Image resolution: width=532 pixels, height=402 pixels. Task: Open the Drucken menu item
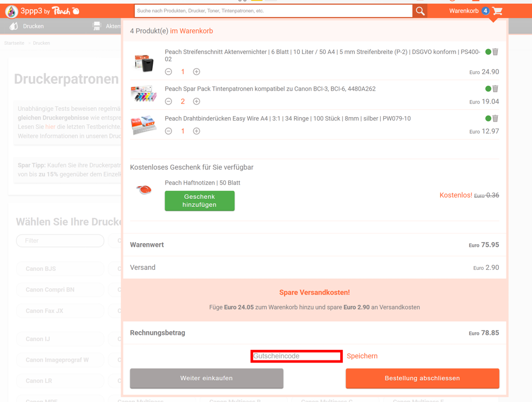pyautogui.click(x=33, y=26)
